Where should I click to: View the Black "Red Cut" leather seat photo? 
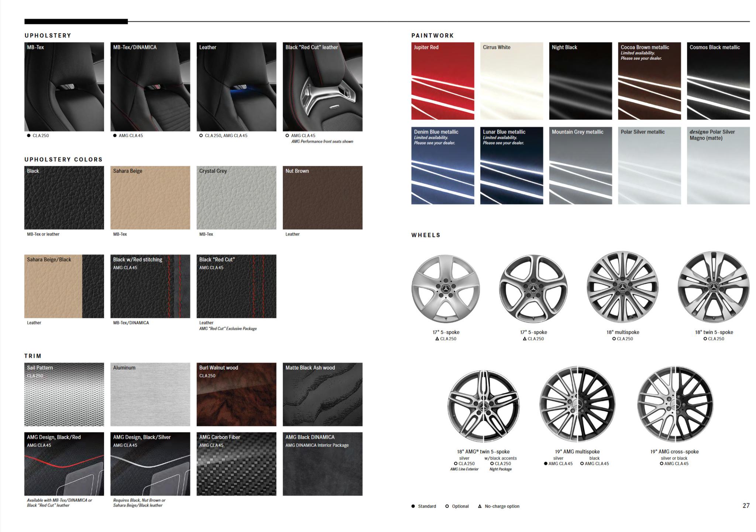coord(323,87)
